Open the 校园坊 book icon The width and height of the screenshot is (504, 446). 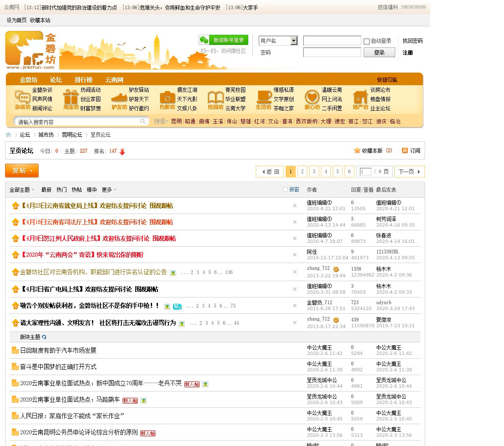[215, 97]
